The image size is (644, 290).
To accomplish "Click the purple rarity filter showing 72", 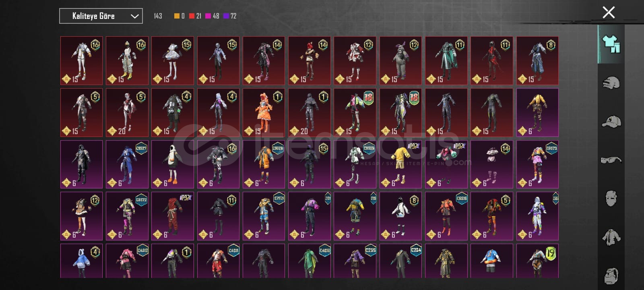I will (230, 16).
